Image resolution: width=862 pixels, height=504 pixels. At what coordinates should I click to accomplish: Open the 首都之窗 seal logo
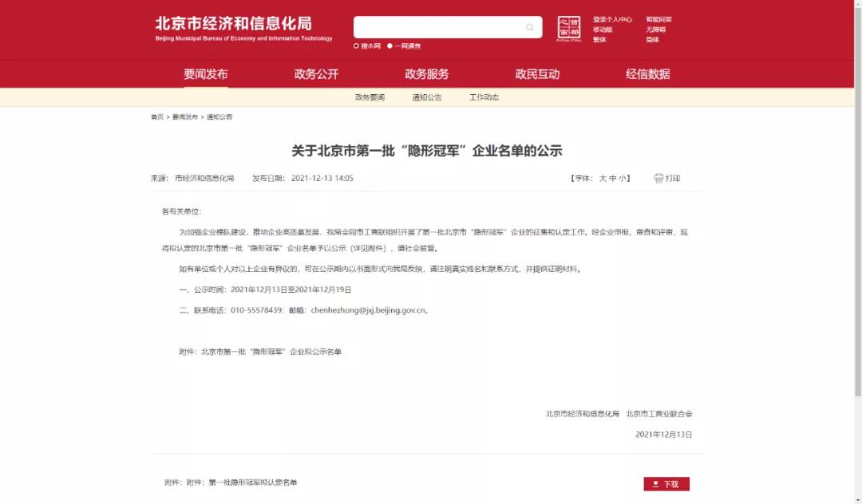click(x=569, y=29)
